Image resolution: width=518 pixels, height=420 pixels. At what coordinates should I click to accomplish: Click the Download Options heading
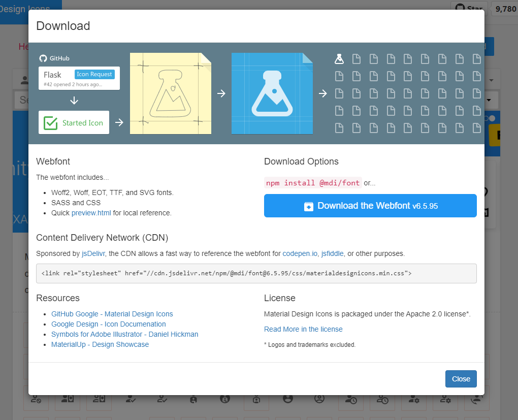[x=301, y=161]
